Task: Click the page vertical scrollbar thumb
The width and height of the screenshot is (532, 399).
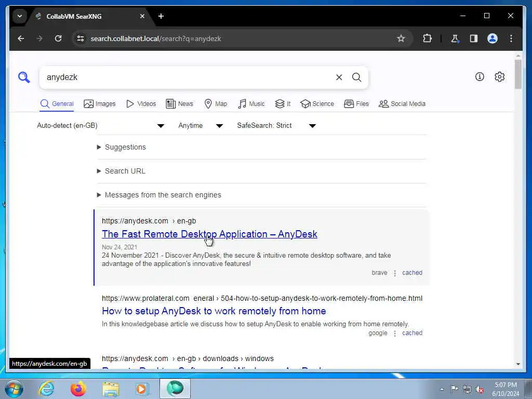Action: click(x=518, y=74)
